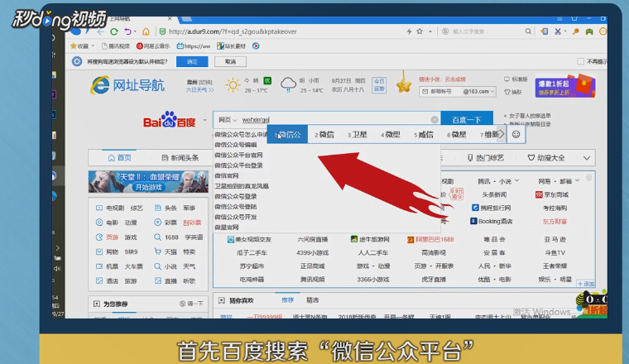Open 网易云音乐 bookmark
Image resolution: width=629 pixels, height=364 pixels.
(153, 46)
